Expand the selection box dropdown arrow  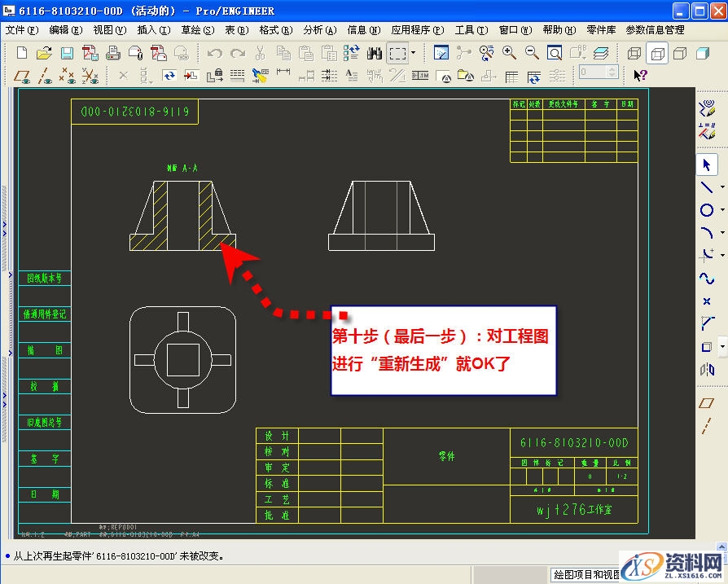click(413, 53)
